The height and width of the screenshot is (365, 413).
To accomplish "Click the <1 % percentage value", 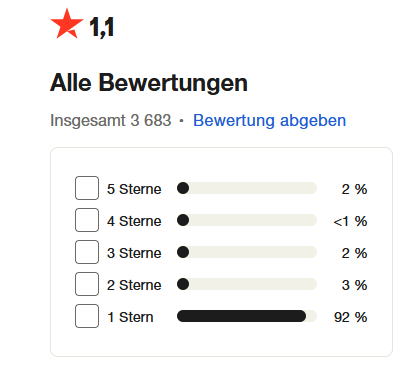I will [350, 221].
